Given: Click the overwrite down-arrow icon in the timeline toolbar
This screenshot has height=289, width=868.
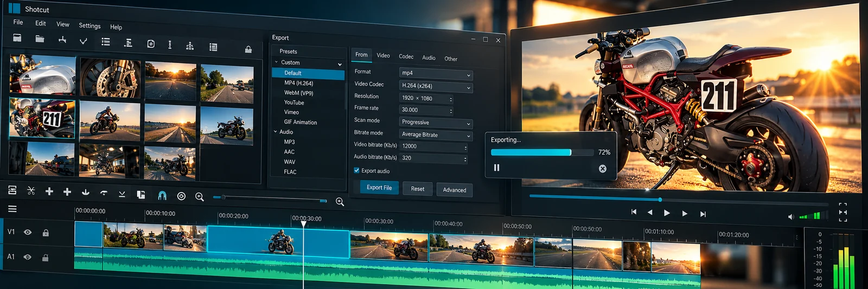Looking at the screenshot, I should point(86,192).
